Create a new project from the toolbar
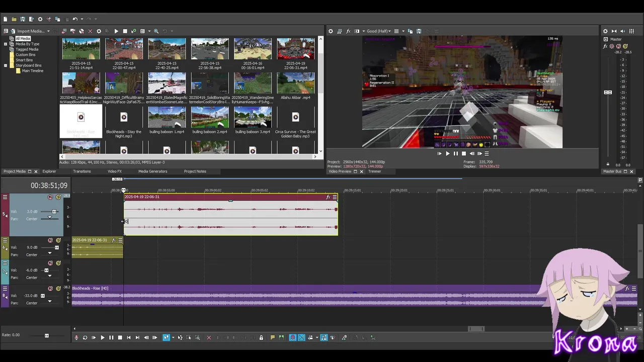The width and height of the screenshot is (644, 362). click(5, 19)
